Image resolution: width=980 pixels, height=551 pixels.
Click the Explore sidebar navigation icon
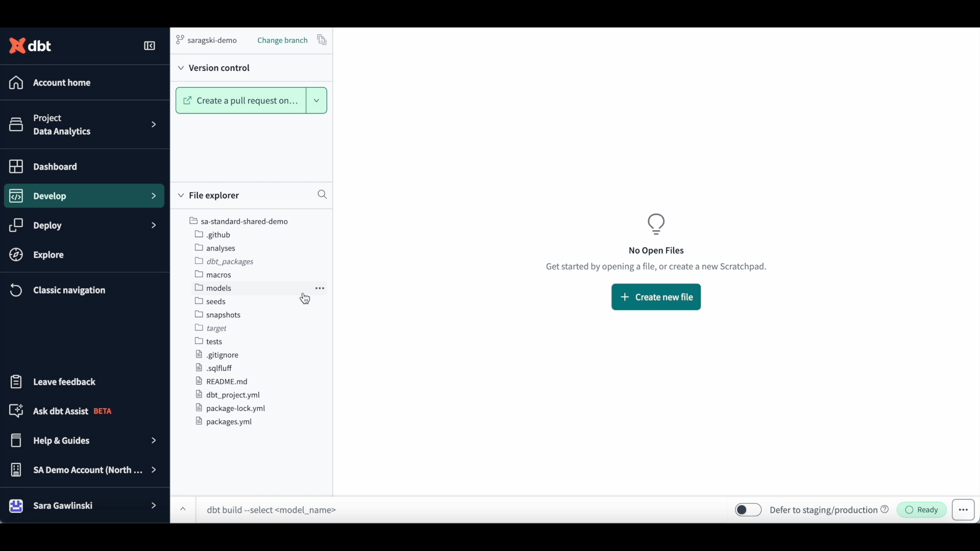[x=16, y=254]
